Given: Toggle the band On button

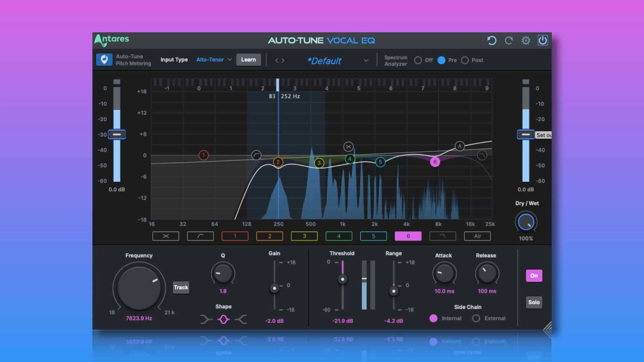Looking at the screenshot, I should [x=534, y=276].
